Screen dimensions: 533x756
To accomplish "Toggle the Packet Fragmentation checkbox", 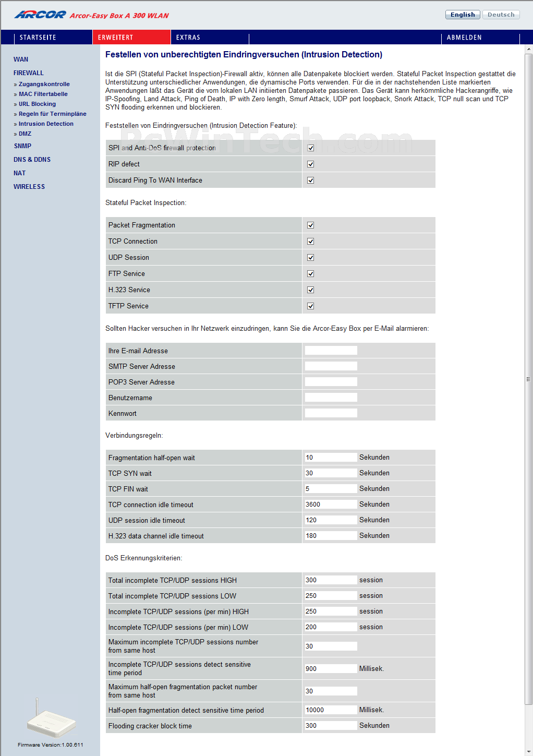I will 310,225.
